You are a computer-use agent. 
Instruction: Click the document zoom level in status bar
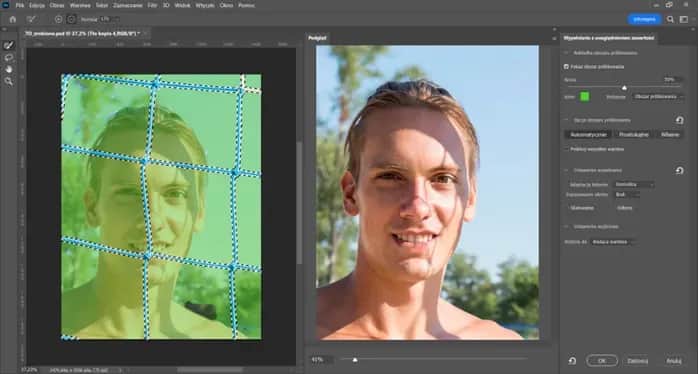29,370
